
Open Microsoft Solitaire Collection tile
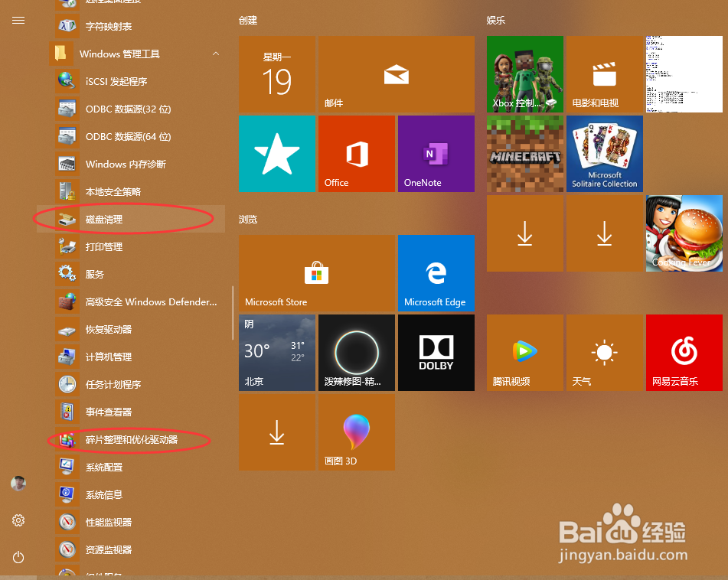(x=605, y=154)
